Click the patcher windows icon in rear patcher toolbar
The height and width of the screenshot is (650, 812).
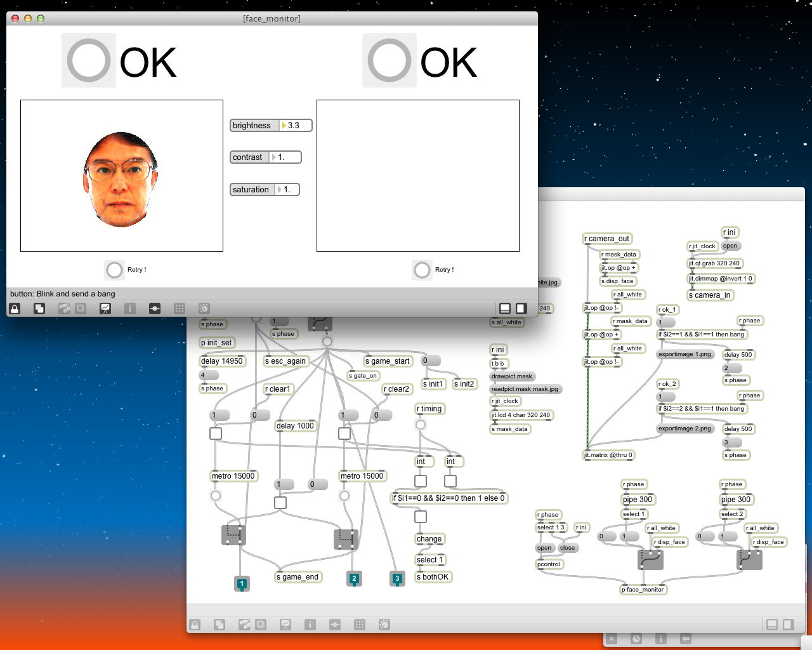(x=244, y=625)
